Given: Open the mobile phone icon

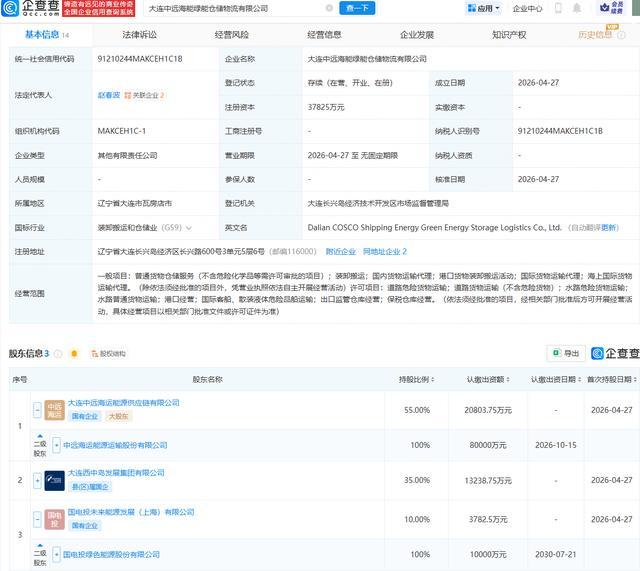Looking at the screenshot, I should coord(558,8).
